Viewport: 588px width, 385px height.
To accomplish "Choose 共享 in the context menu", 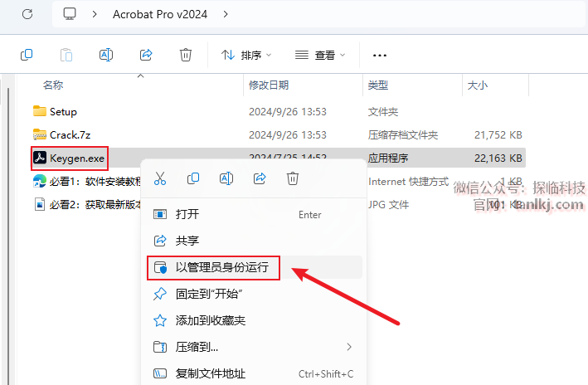I will click(x=254, y=241).
